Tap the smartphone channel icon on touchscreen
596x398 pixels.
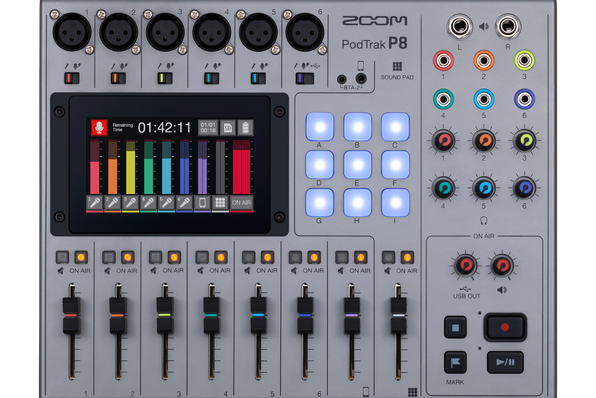(x=203, y=203)
